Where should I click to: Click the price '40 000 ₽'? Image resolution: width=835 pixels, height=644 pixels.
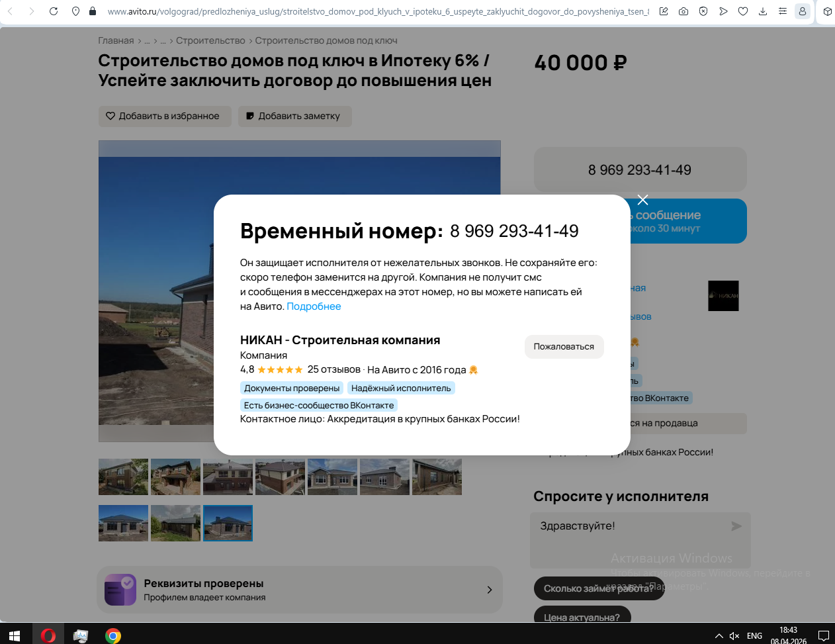(580, 63)
